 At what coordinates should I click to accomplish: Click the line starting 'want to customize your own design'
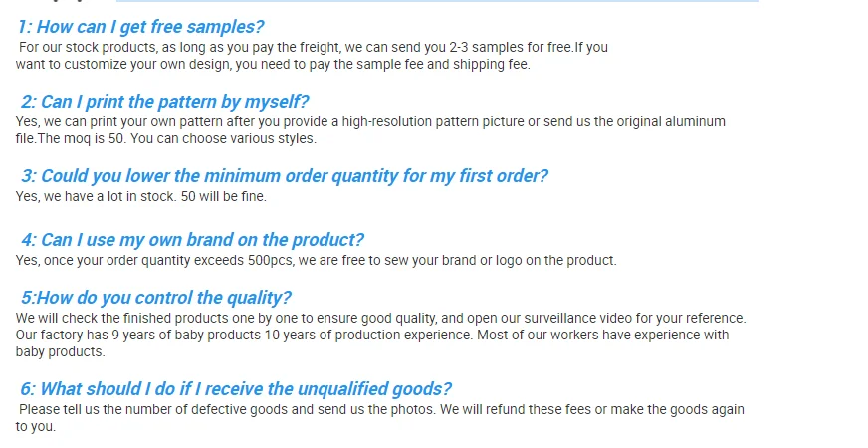point(273,65)
